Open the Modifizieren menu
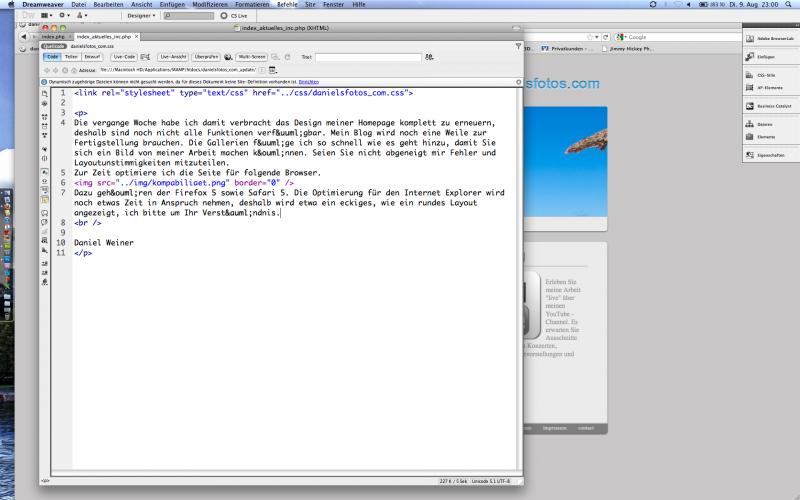Viewport: 800px width, 500px height. click(x=209, y=5)
